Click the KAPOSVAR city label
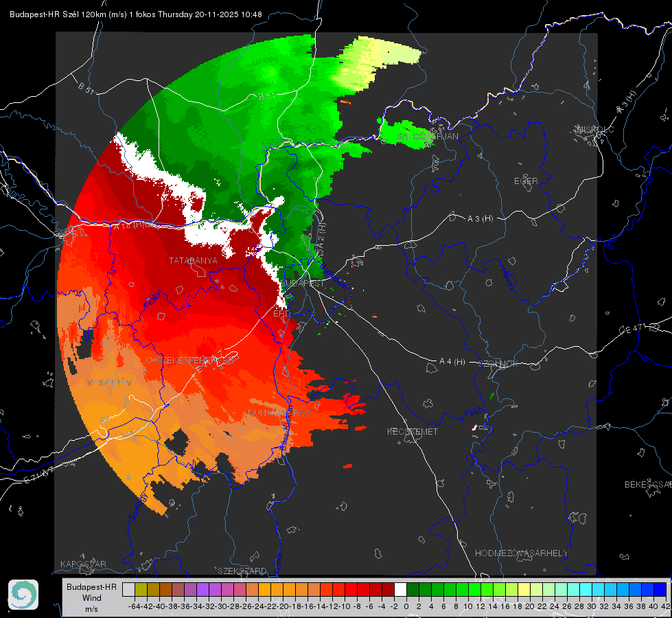 click(83, 564)
